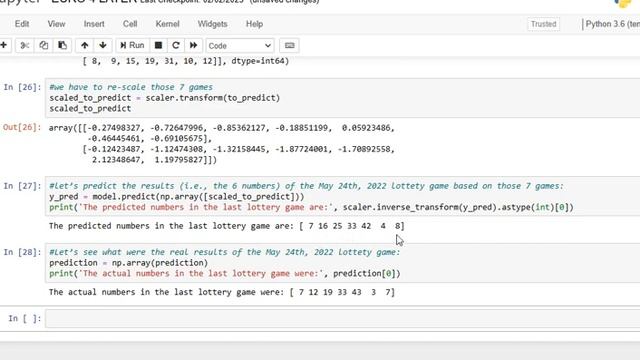The width and height of the screenshot is (640, 360).
Task: Click the actual numbers output line
Action: pyautogui.click(x=222, y=292)
